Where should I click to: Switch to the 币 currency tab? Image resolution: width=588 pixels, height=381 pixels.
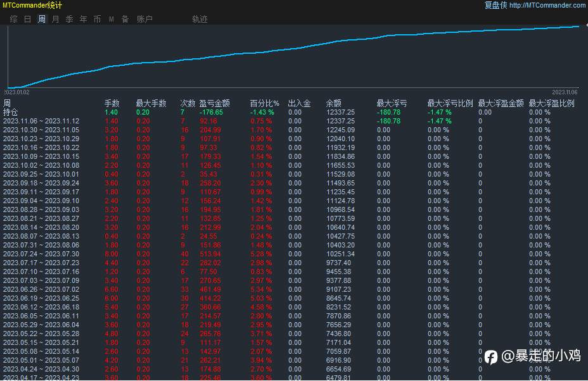[97, 19]
